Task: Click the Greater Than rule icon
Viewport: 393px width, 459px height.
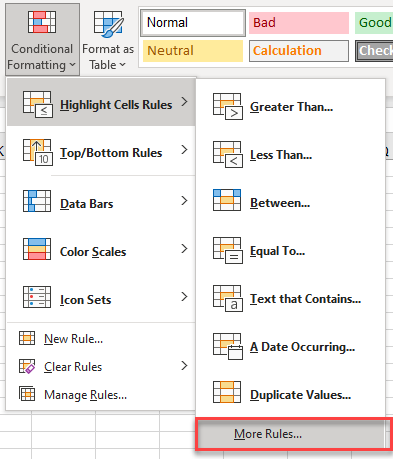Action: 228,106
